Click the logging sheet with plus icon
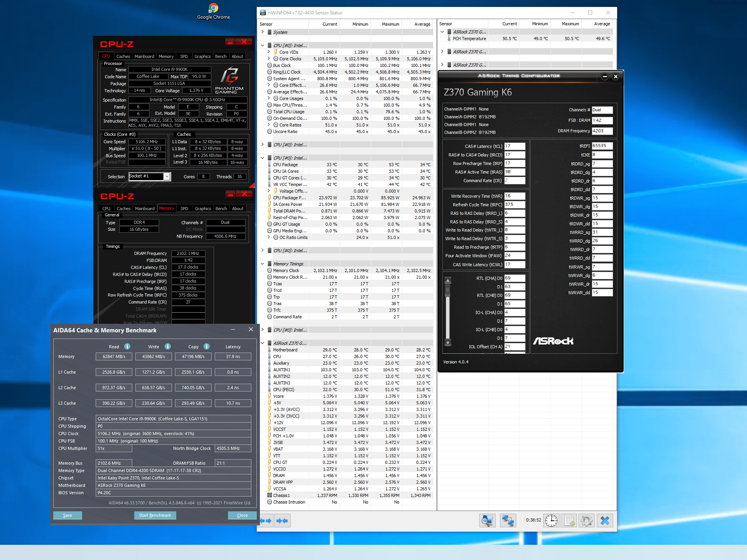Image resolution: width=747 pixels, height=560 pixels. [569, 520]
